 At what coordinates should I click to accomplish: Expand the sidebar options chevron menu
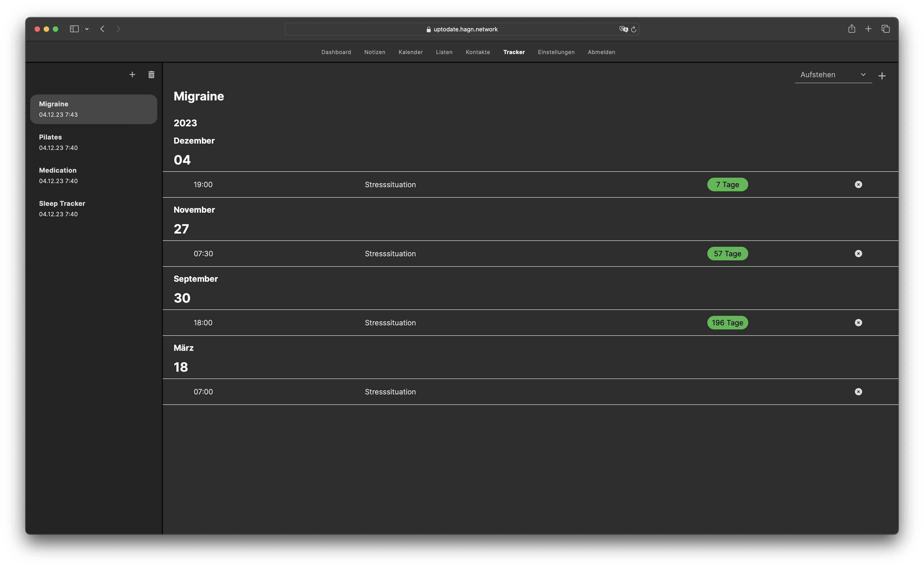87,29
